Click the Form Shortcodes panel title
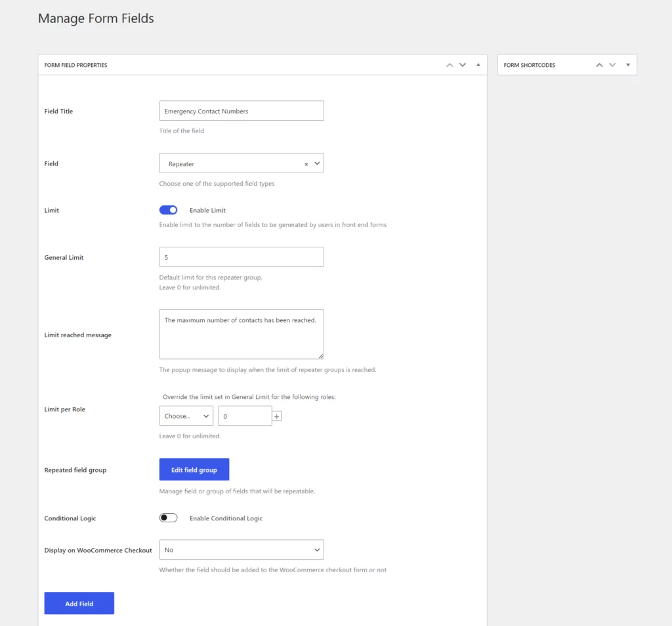 click(x=530, y=65)
